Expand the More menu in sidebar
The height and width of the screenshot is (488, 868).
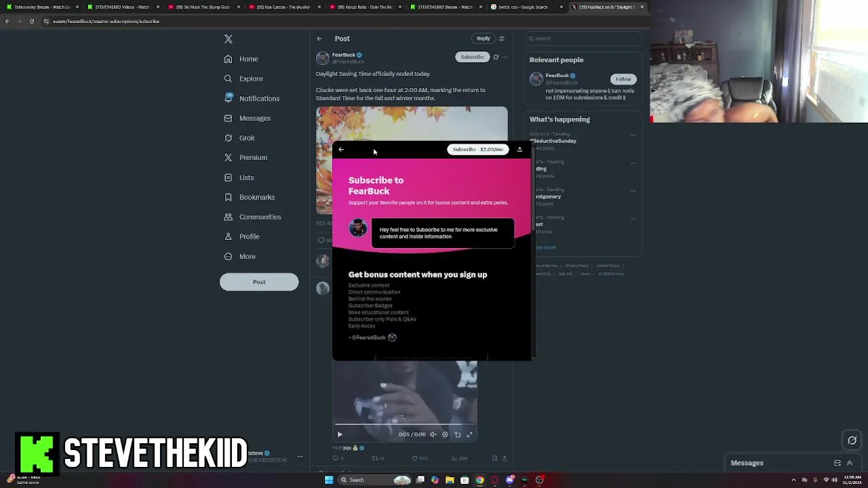click(239, 256)
